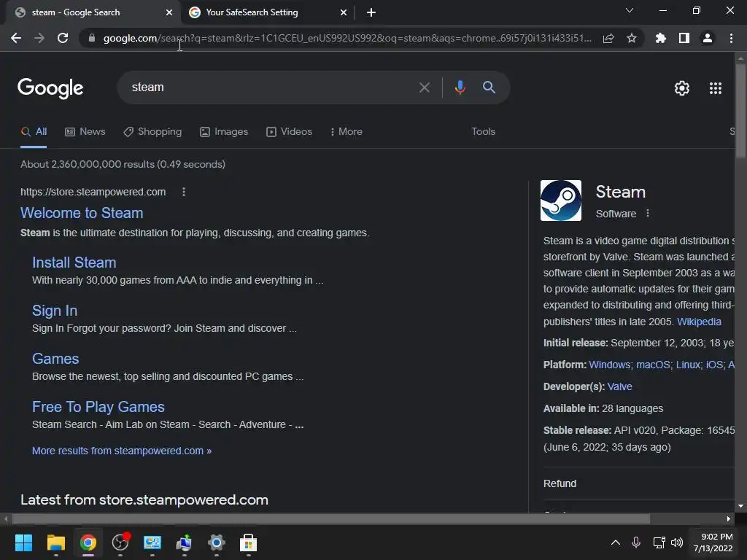Click the vertical scrollbar thumb
The image size is (747, 560).
[740, 109]
